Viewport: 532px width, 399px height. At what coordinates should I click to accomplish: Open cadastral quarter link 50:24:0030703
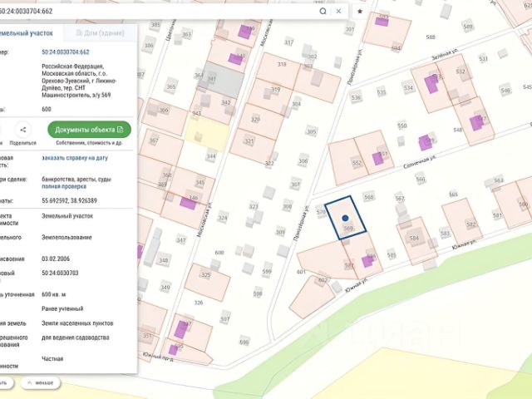pos(60,273)
